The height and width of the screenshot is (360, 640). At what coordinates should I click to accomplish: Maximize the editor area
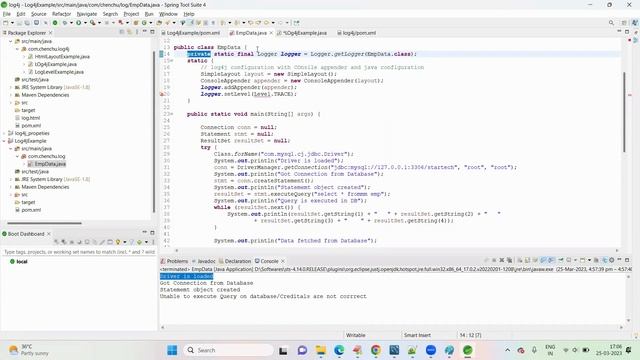point(627,32)
